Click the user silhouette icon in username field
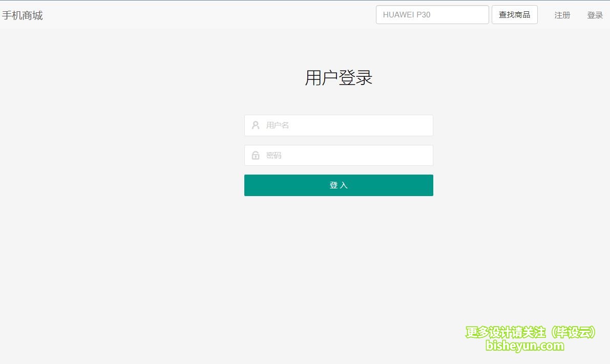 point(256,125)
